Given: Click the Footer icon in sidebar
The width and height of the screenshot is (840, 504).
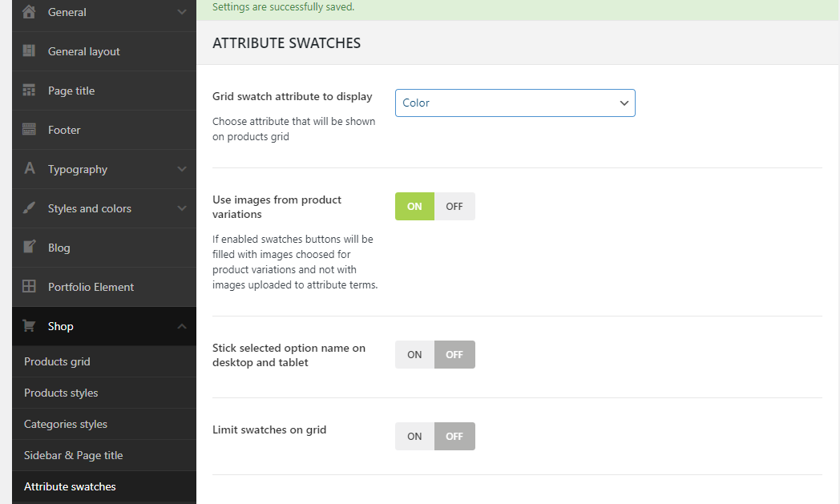Looking at the screenshot, I should tap(30, 130).
